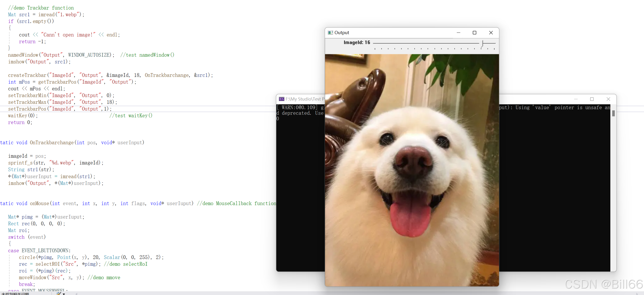The width and height of the screenshot is (644, 295).
Task: Click the 'cout << mPos << endl;' line
Action: [x=36, y=88]
